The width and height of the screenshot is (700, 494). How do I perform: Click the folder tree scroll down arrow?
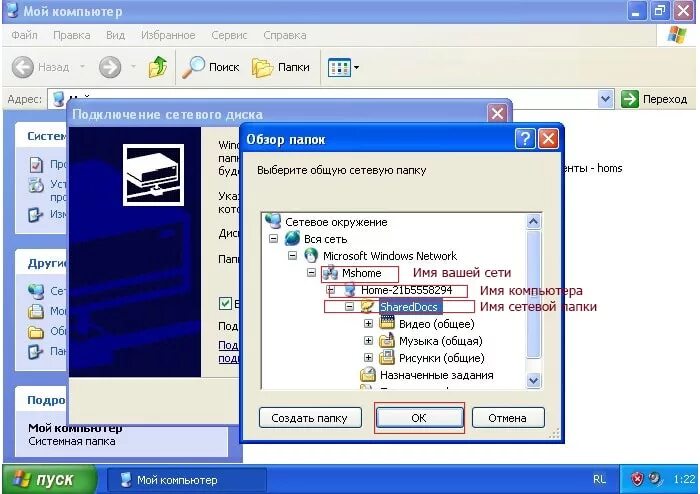pyautogui.click(x=533, y=381)
